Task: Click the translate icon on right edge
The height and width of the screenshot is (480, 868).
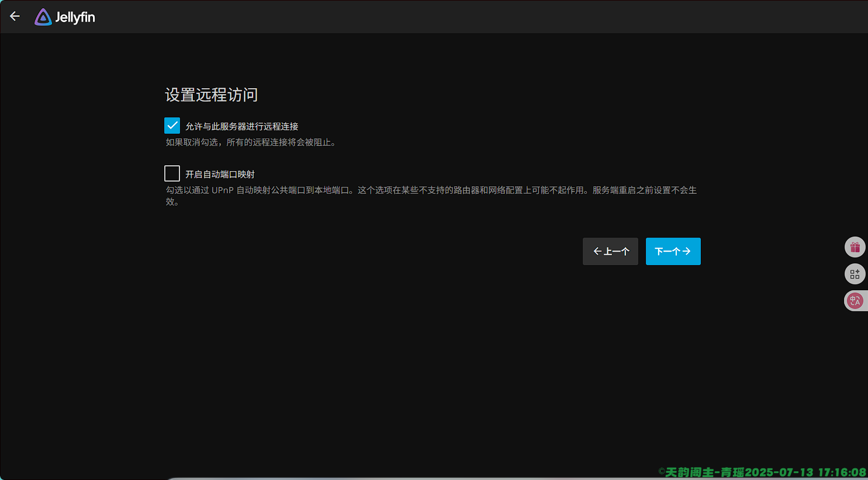Action: [855, 301]
